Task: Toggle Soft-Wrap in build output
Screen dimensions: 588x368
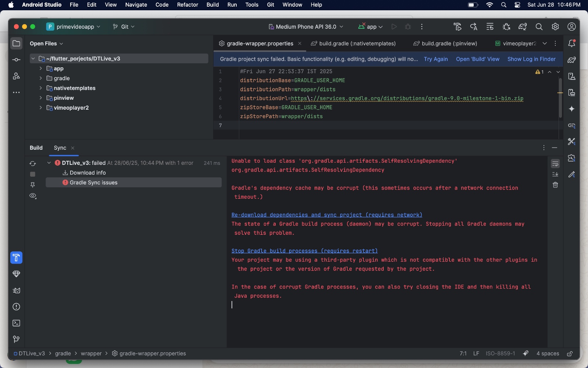Action: 555,163
